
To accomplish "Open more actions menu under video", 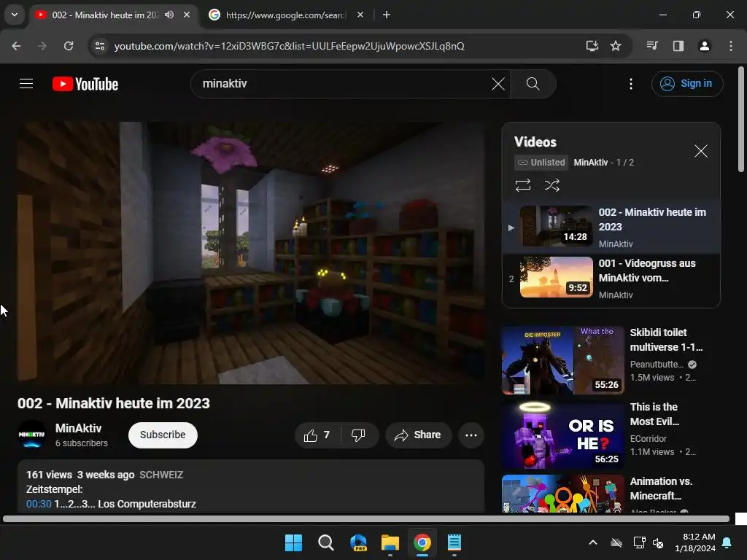I will pyautogui.click(x=471, y=435).
